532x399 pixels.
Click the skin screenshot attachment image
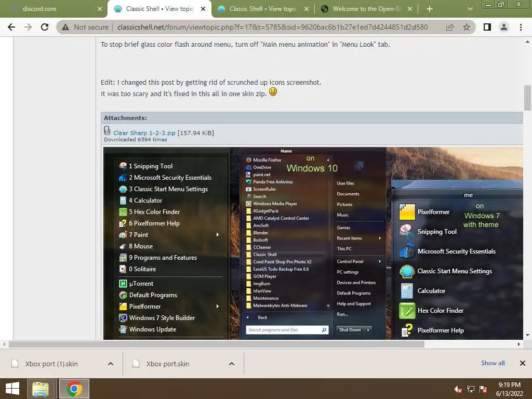[x=313, y=243]
